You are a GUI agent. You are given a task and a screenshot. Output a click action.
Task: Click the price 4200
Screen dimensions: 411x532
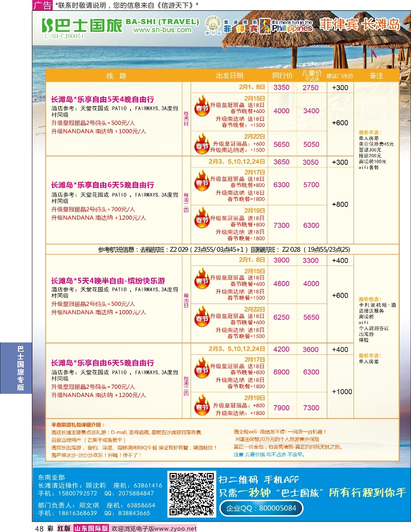(282, 349)
